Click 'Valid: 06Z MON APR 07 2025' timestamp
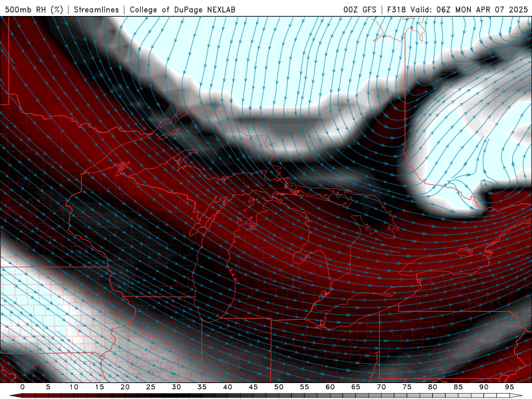This screenshot has height=399, width=532. point(469,9)
